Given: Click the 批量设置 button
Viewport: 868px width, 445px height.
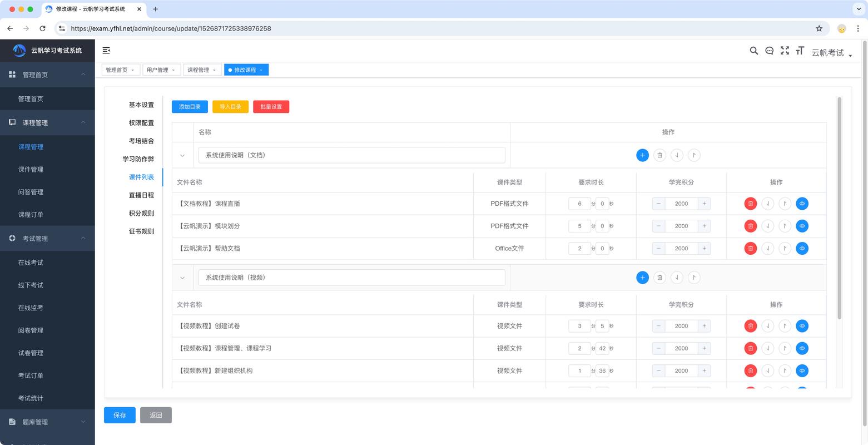Looking at the screenshot, I should (271, 107).
